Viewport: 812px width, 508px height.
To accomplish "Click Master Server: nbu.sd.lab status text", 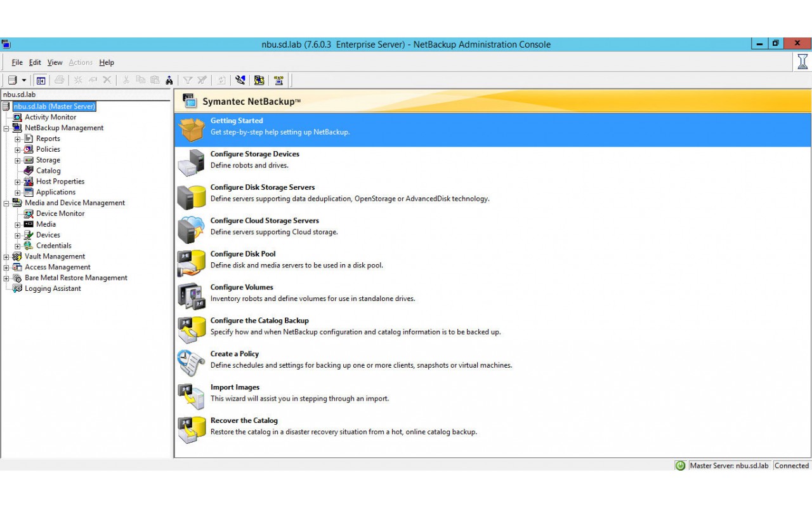I will (x=729, y=465).
